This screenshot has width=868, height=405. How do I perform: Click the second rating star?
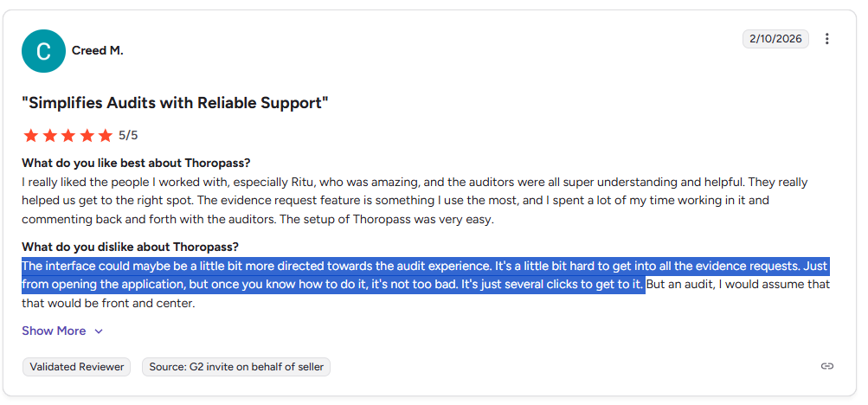tap(49, 135)
